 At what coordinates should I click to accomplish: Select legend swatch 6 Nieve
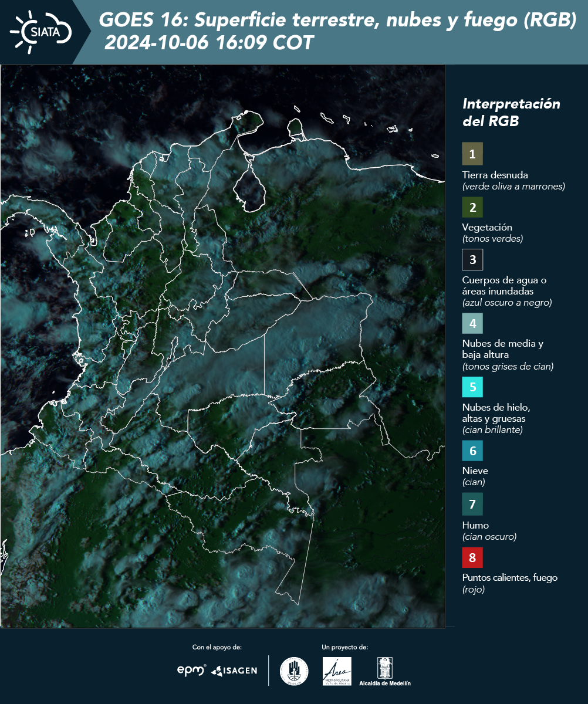[472, 451]
